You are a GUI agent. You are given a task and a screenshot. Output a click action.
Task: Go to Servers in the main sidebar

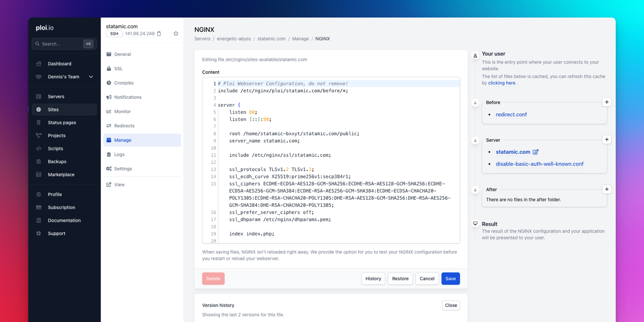[56, 97]
